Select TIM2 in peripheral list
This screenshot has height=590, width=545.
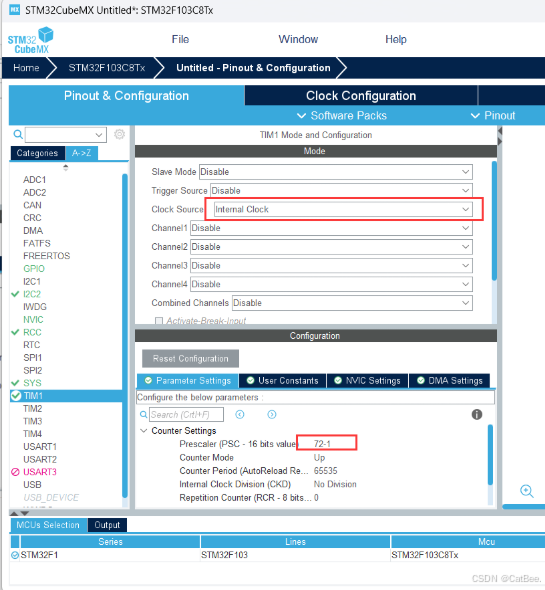tap(33, 408)
